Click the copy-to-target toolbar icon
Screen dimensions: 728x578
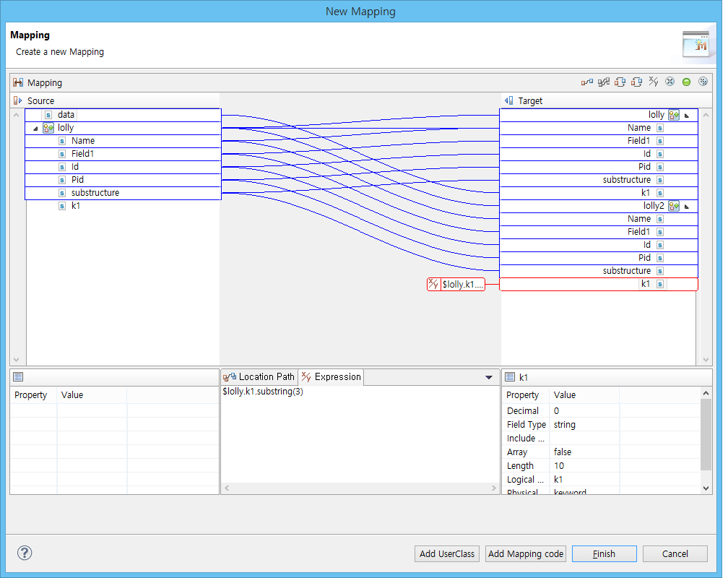(x=620, y=82)
